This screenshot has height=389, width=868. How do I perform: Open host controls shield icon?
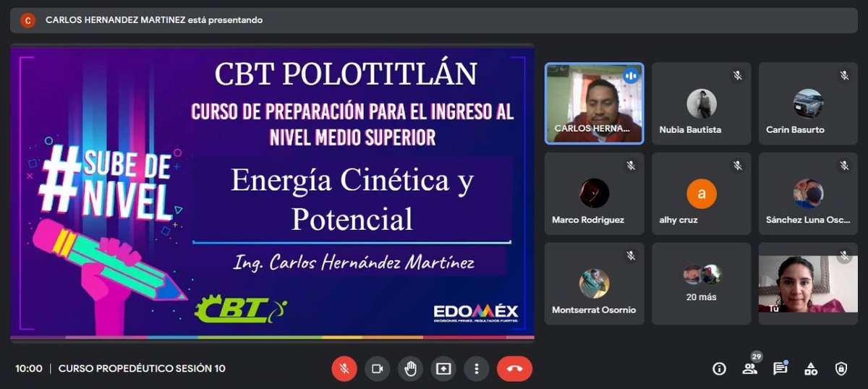pos(841,369)
